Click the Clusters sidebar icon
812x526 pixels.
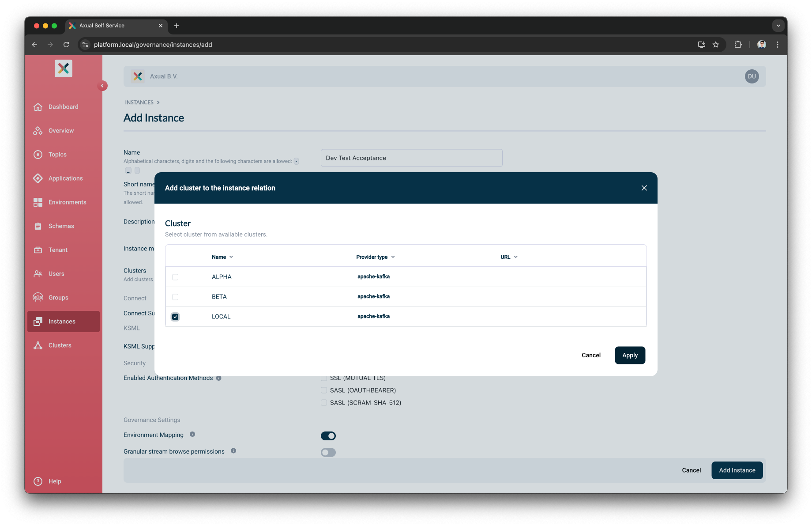38,345
